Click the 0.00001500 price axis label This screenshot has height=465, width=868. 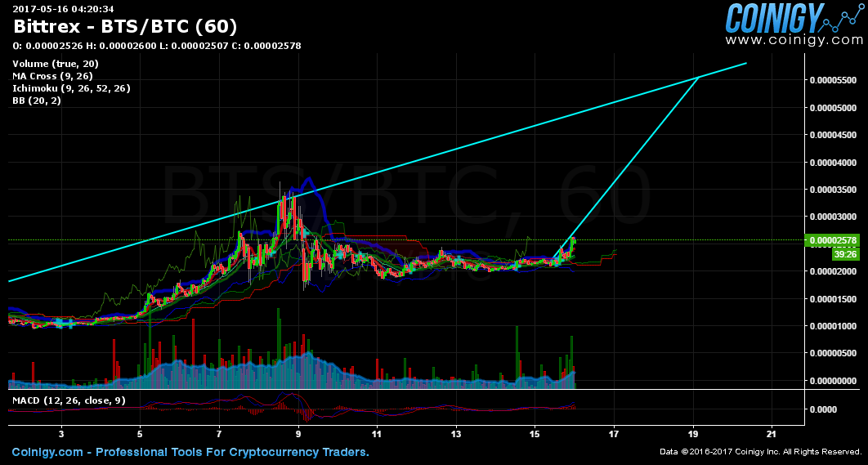pyautogui.click(x=834, y=299)
